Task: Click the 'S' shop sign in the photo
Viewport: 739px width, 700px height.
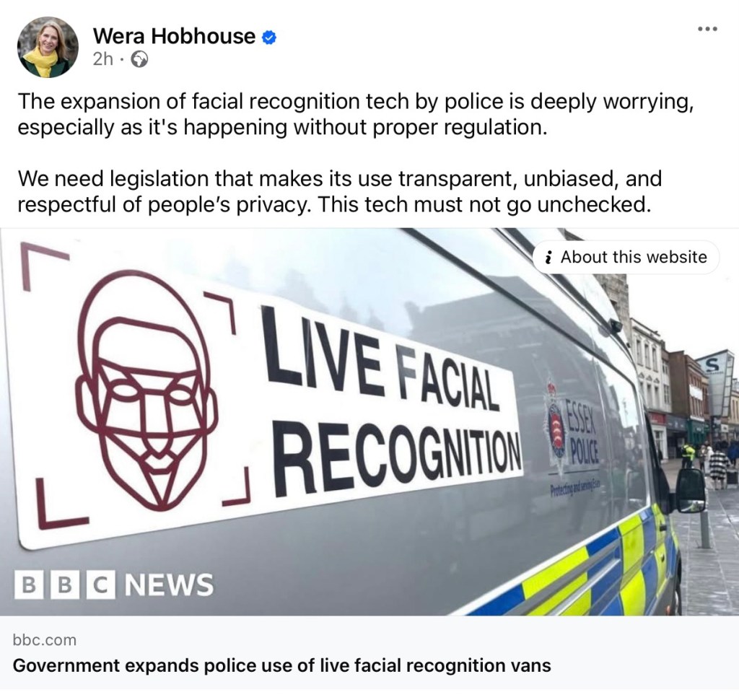Action: point(712,364)
